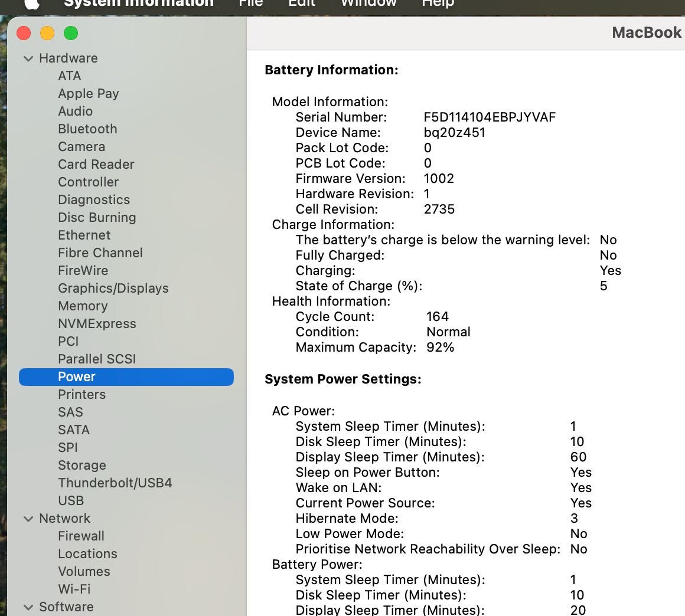Click the cell revision value 2735

coord(439,209)
